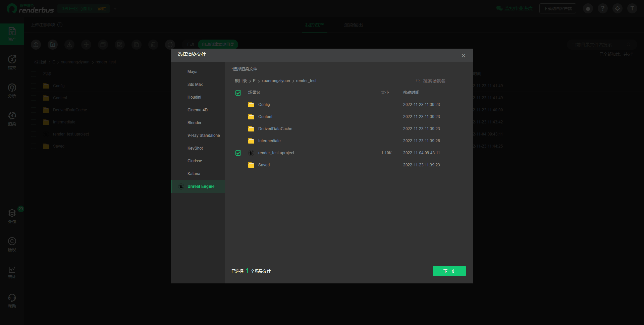Open the 提交 submit panel in the sidebar
The image size is (644, 325).
pyautogui.click(x=12, y=62)
